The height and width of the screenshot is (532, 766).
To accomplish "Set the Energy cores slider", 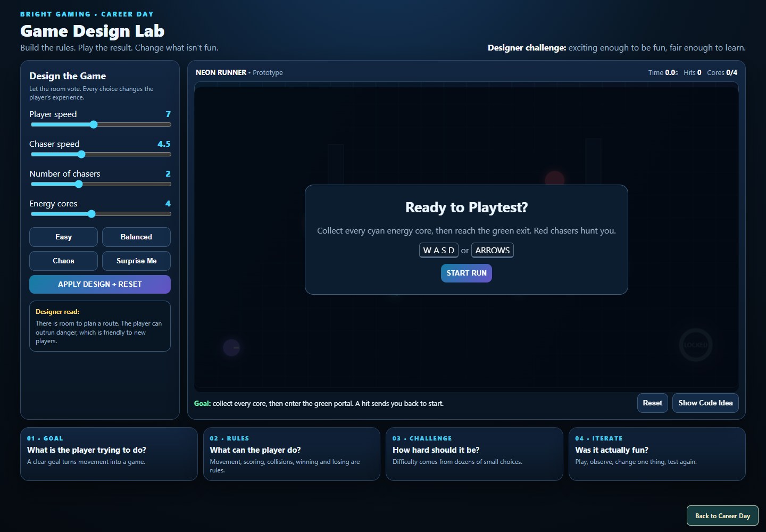I will (x=101, y=214).
